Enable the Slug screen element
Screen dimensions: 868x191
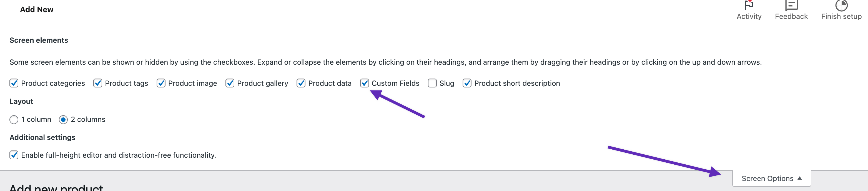point(432,83)
